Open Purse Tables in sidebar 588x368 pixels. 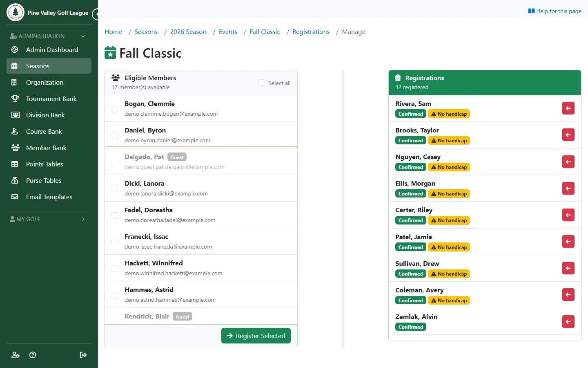click(x=49, y=180)
